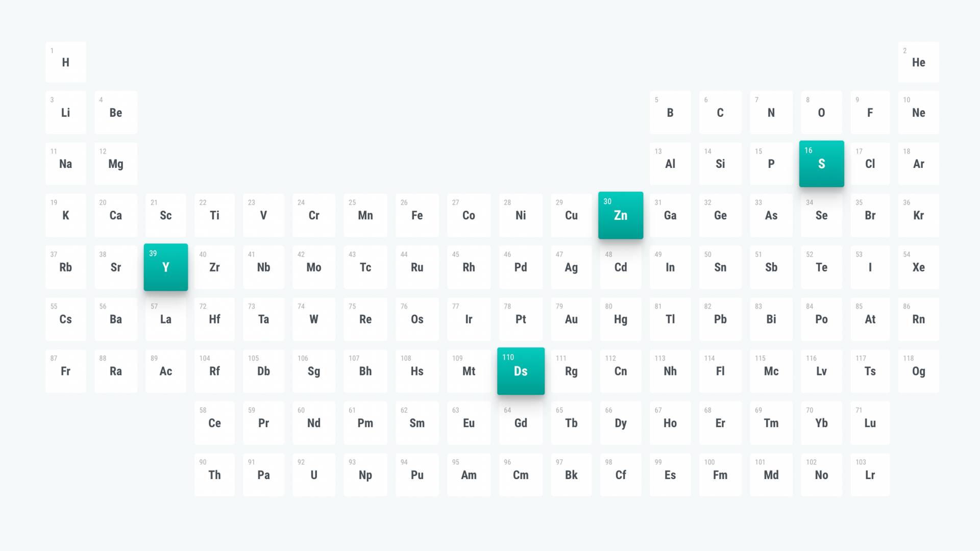Click the Carbon element tile
Image resolution: width=980 pixels, height=551 pixels.
point(720,112)
